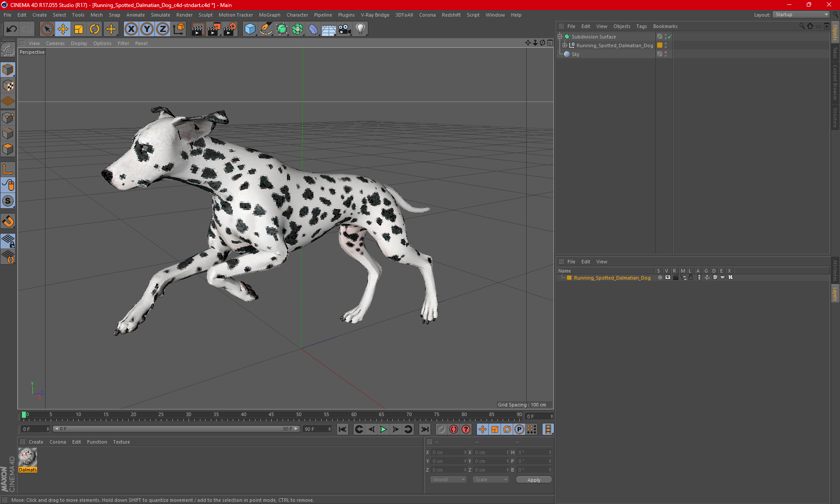The image size is (840, 504).
Task: Click Render to Picture Viewer icon
Action: [x=213, y=29]
